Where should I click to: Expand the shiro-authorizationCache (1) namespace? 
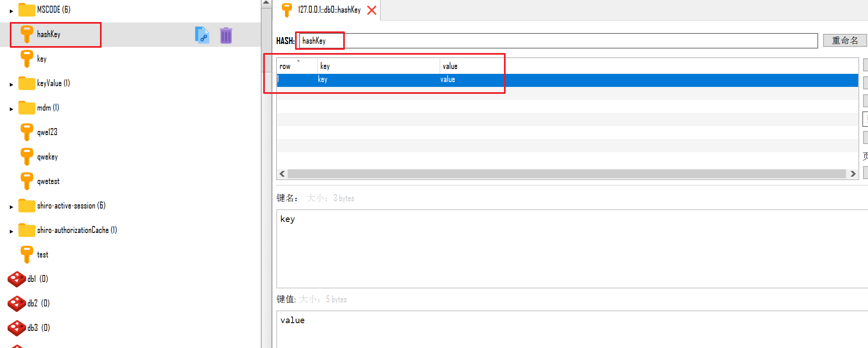[11, 231]
